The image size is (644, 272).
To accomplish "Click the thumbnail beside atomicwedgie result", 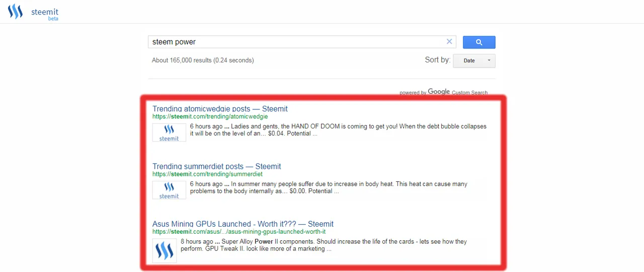I will pos(169,132).
